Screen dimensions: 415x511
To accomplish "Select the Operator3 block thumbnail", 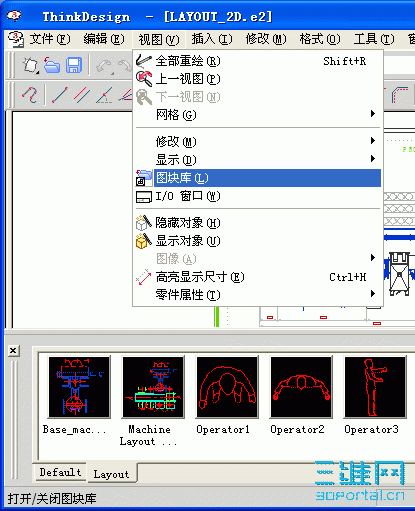I will tap(375, 387).
